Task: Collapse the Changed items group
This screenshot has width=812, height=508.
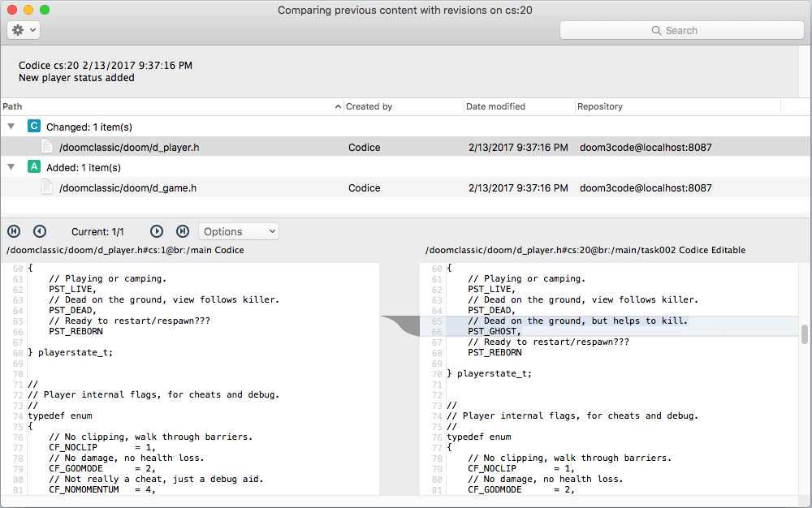Action: point(11,127)
